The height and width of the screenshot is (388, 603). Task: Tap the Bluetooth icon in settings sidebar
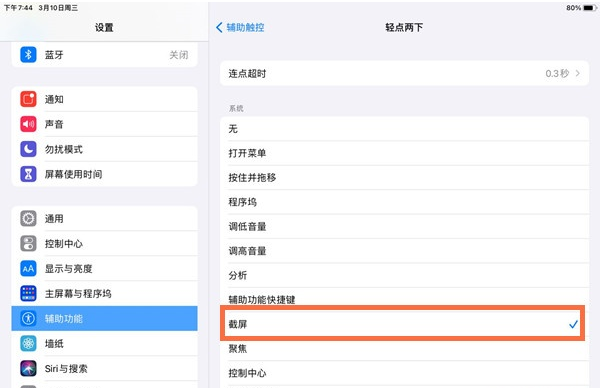point(28,55)
